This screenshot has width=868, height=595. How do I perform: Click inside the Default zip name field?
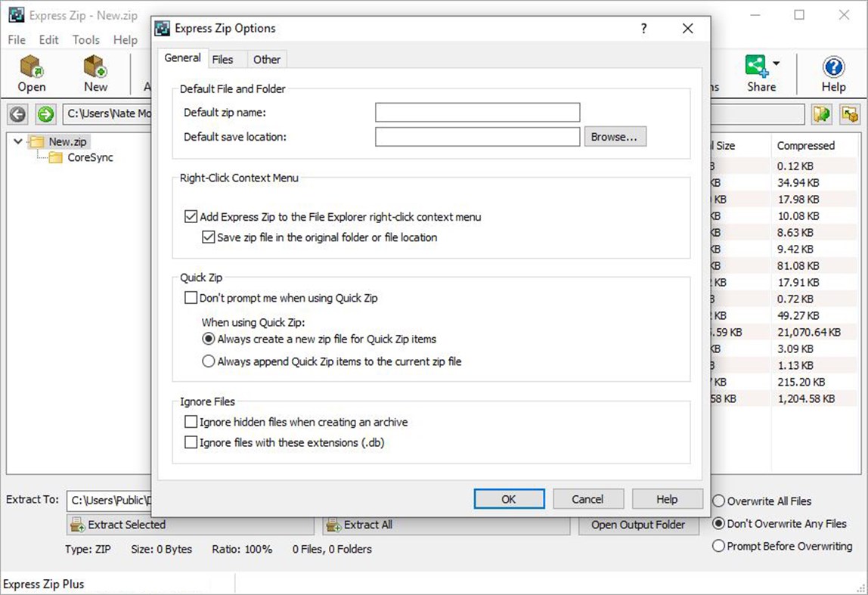[x=476, y=112]
